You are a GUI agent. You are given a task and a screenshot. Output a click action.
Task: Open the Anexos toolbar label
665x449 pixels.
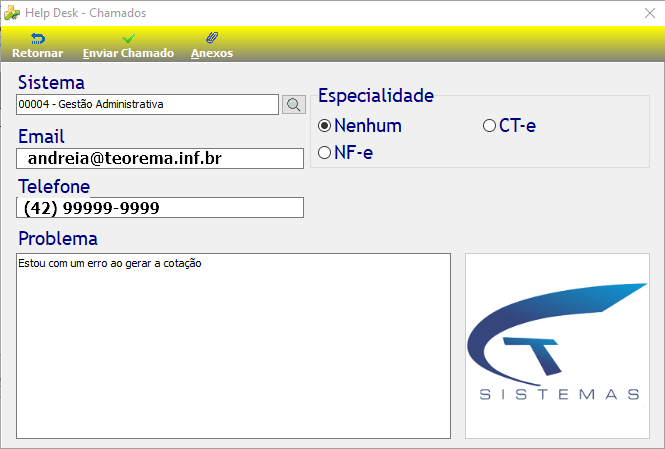click(212, 53)
